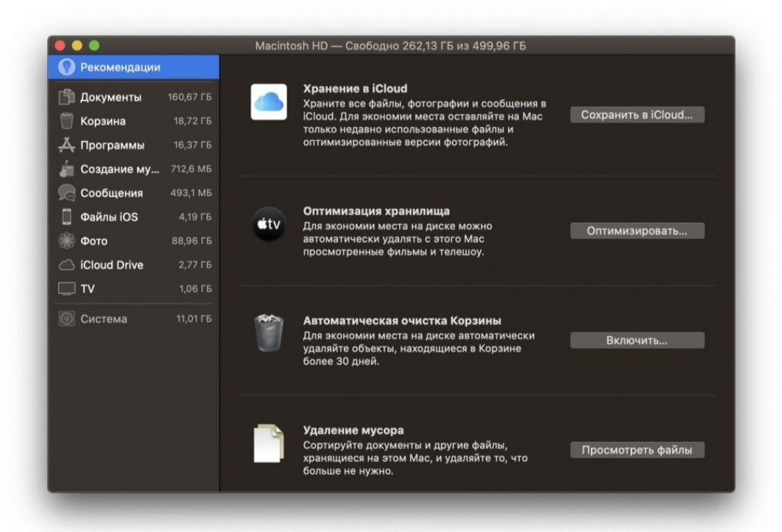Viewport: 782px width, 532px height.
Task: Click the Удаление мусора heading
Action: tap(353, 430)
